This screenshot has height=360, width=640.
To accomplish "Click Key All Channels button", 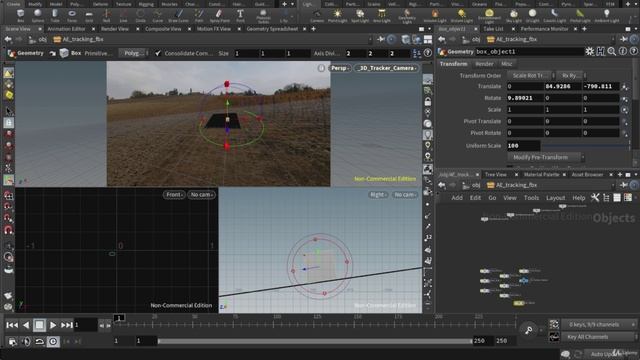I will coord(599,337).
